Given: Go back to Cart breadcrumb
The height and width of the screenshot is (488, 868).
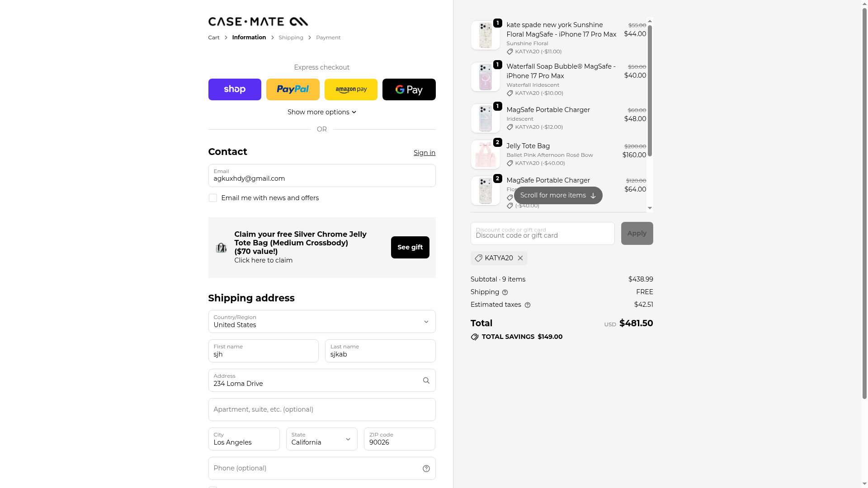Looking at the screenshot, I should 213,38.
